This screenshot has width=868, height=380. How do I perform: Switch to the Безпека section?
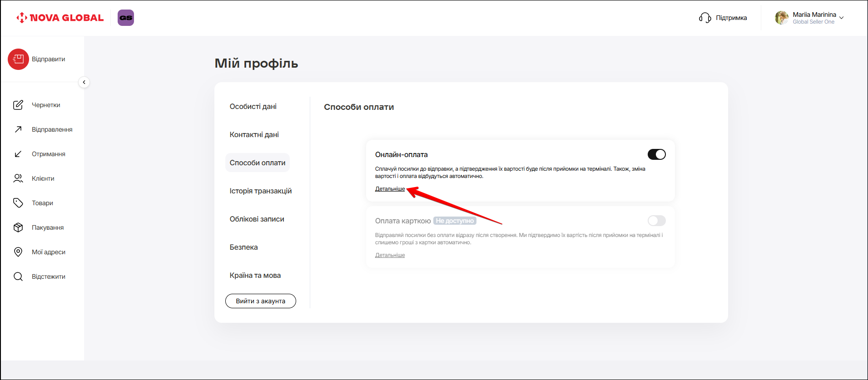coord(243,247)
